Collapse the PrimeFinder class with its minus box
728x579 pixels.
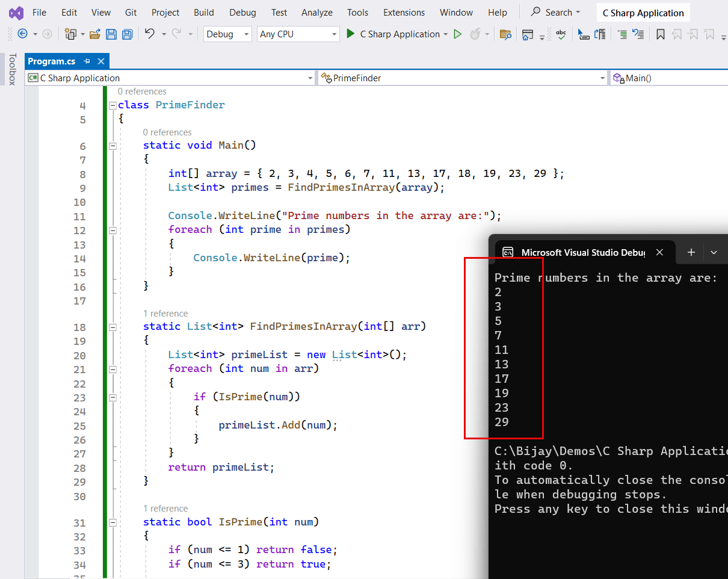[x=113, y=104]
